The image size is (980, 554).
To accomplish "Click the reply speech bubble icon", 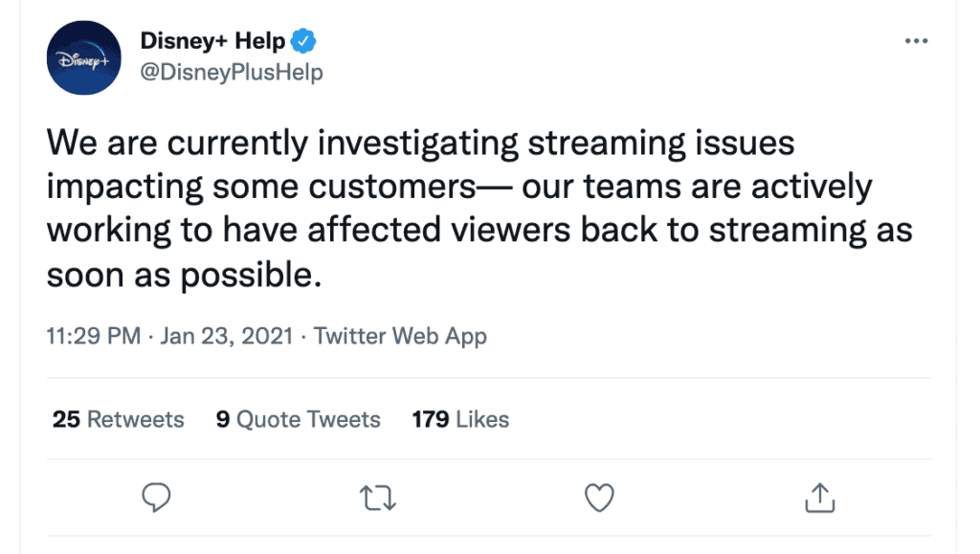I will click(x=156, y=498).
